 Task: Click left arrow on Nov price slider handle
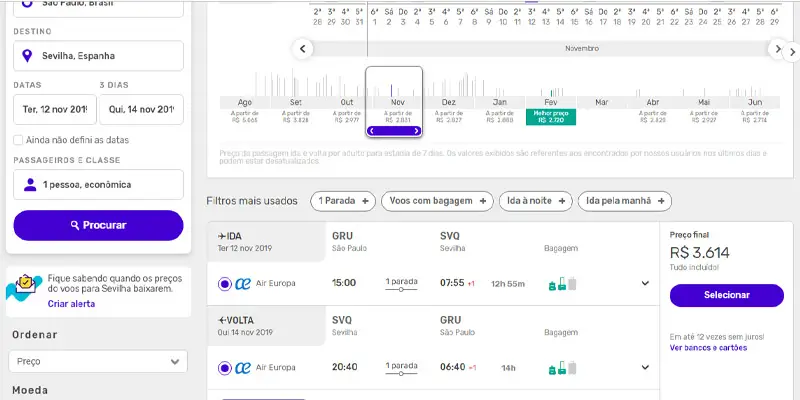coord(372,131)
